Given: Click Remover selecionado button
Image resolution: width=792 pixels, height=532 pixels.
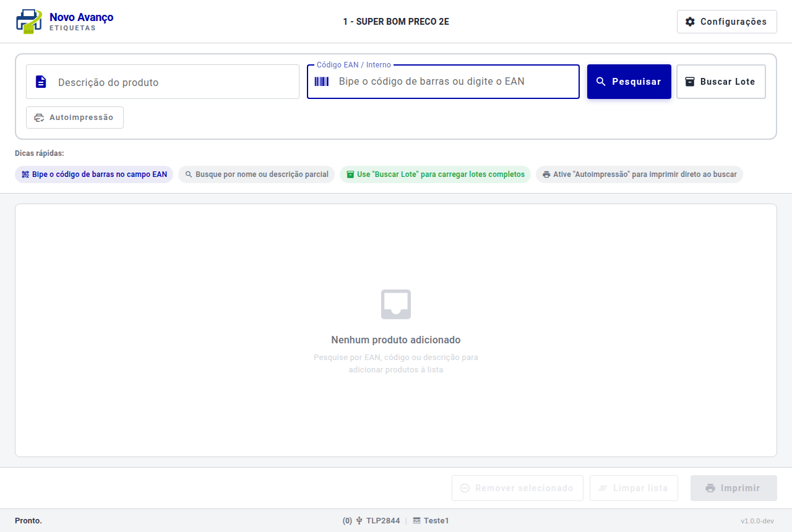Looking at the screenshot, I should (x=517, y=488).
